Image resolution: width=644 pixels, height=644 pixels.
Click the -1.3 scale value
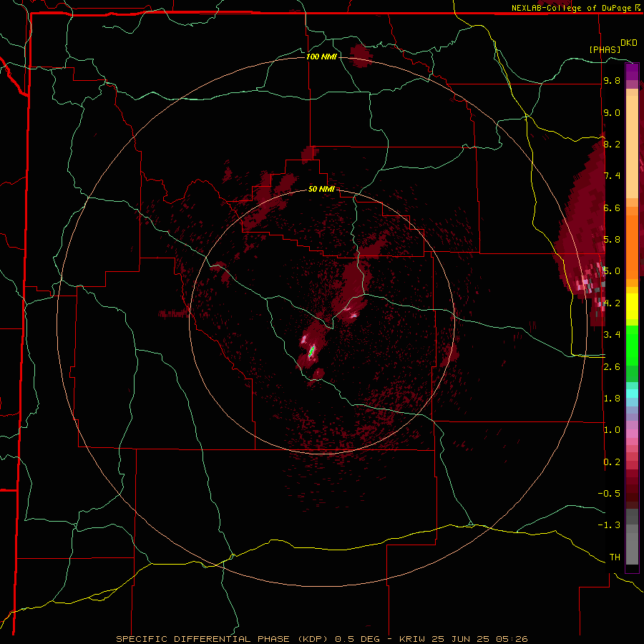[609, 525]
